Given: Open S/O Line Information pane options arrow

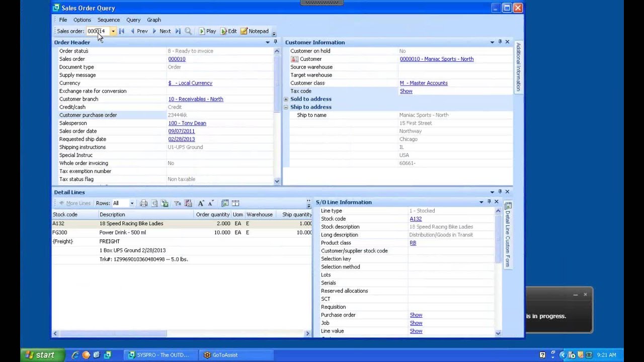Looking at the screenshot, I should [x=481, y=202].
